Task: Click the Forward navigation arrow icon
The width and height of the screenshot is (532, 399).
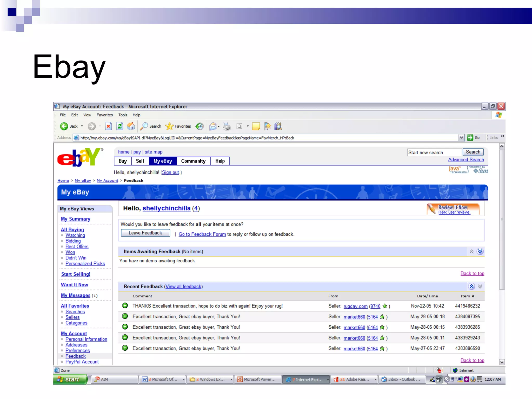Action: (91, 126)
